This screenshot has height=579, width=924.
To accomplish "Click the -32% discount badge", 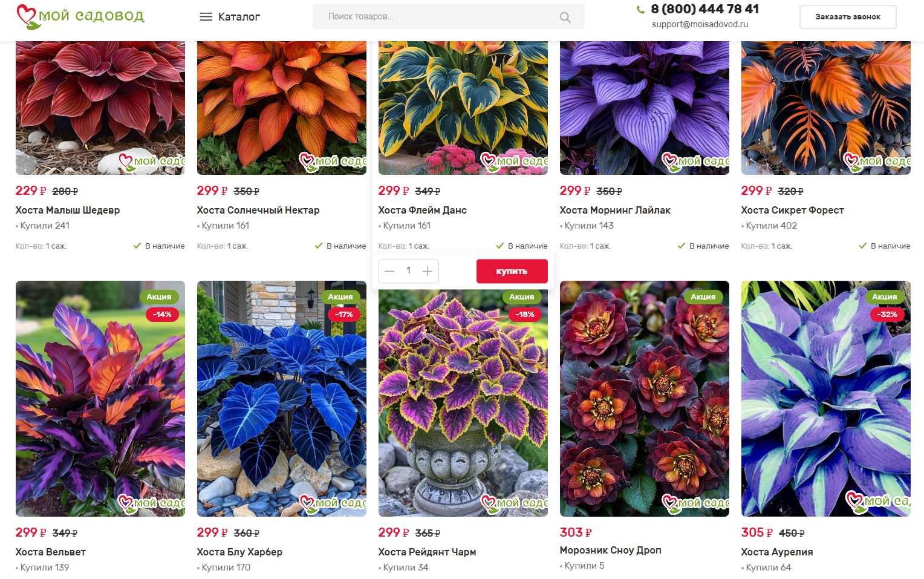I will pos(887,314).
